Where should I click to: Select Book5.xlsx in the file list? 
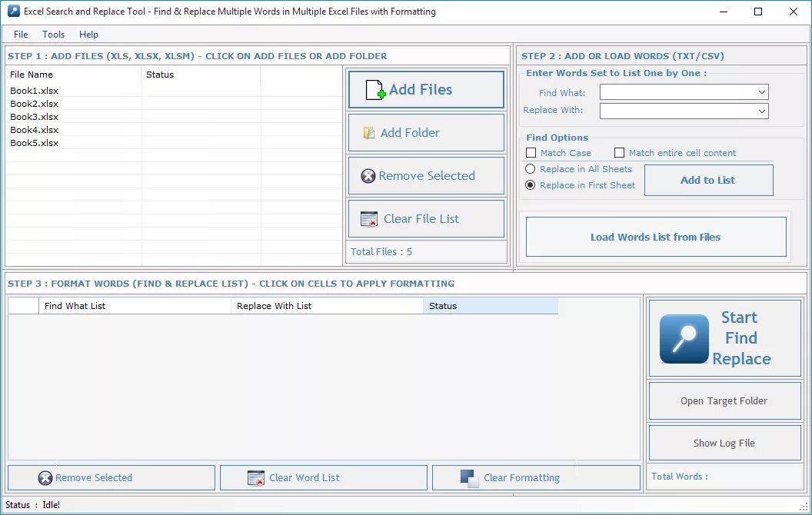34,143
